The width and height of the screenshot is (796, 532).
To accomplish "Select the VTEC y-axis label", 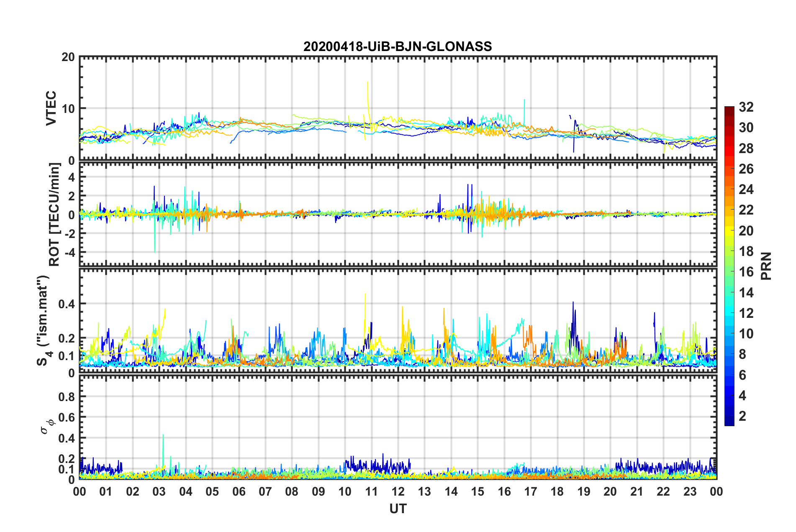I will (51, 108).
